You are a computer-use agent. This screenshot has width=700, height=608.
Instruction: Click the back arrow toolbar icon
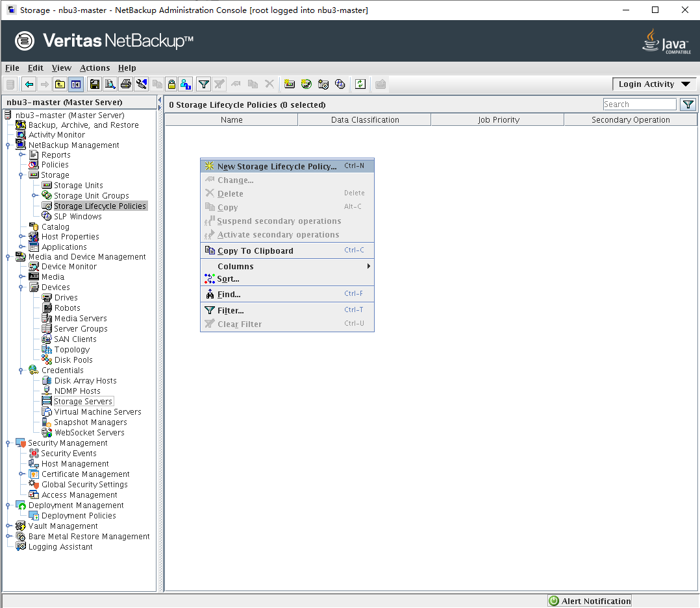pyautogui.click(x=29, y=84)
